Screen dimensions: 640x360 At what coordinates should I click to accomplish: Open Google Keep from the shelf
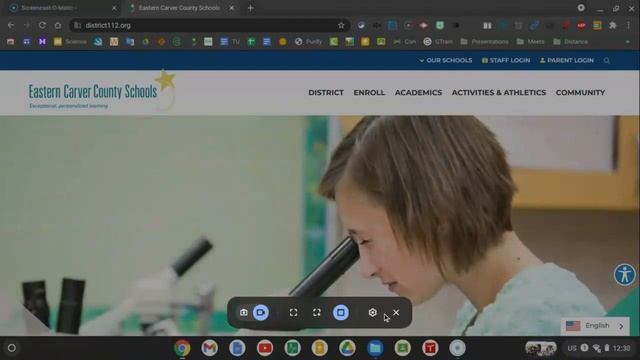[320, 348]
